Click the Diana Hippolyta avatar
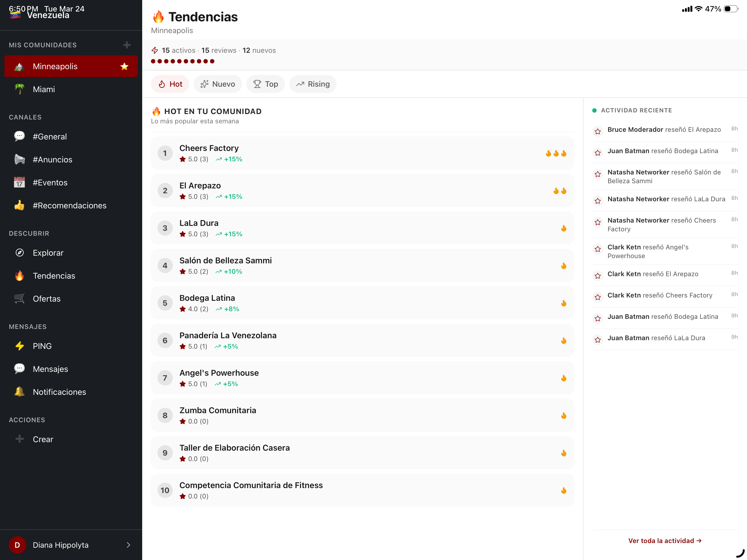Viewport: 747px width, 560px height. coord(17,545)
